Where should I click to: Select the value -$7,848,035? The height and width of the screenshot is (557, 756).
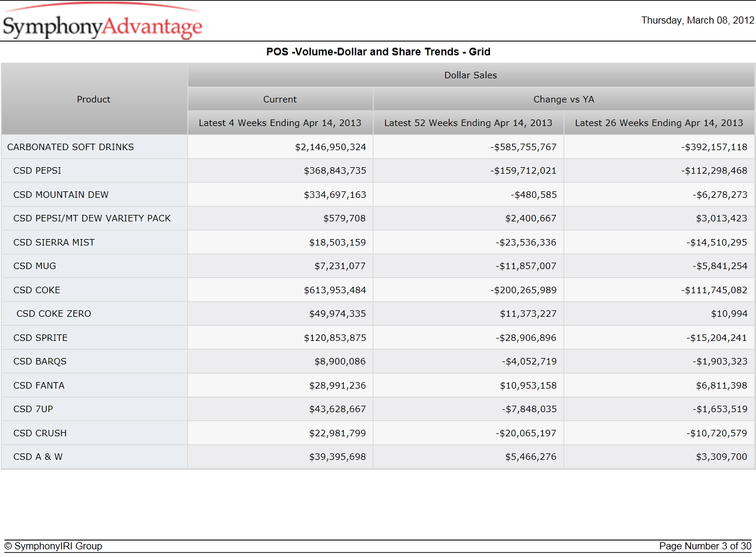pyautogui.click(x=529, y=409)
